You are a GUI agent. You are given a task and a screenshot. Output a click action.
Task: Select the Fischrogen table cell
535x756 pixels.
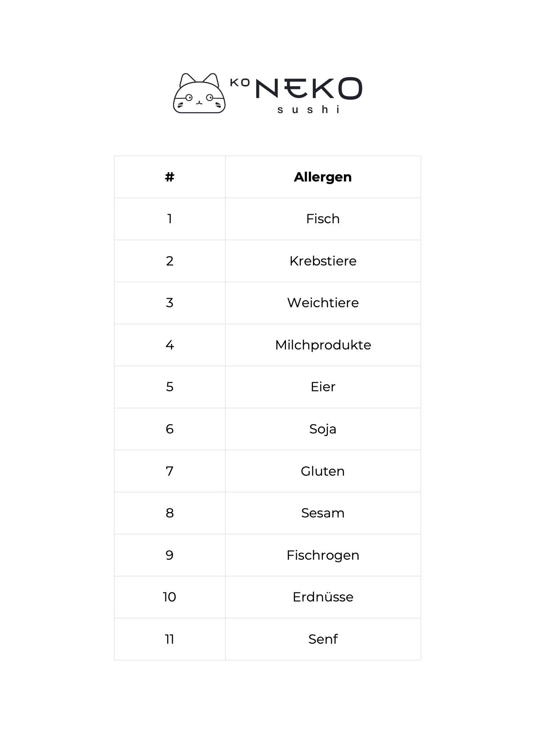tap(323, 555)
